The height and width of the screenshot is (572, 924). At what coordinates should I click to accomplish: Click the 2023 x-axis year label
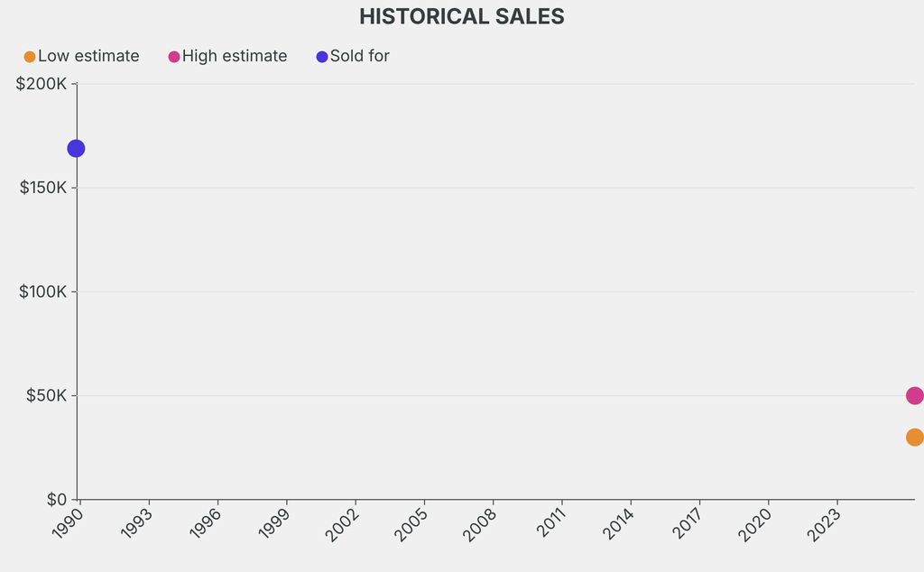click(824, 523)
